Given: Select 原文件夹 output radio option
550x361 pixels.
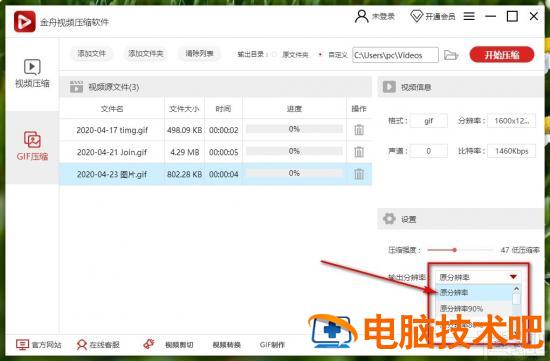Looking at the screenshot, I should (x=275, y=55).
